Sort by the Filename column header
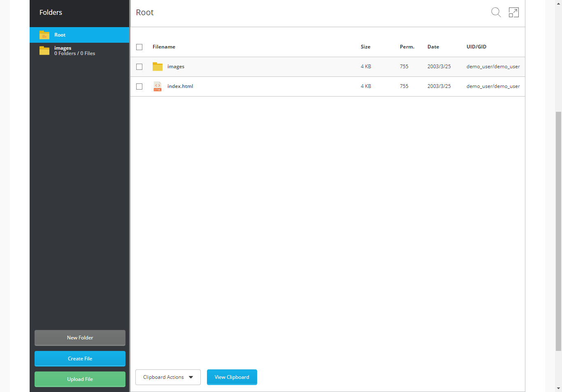 coord(164,47)
